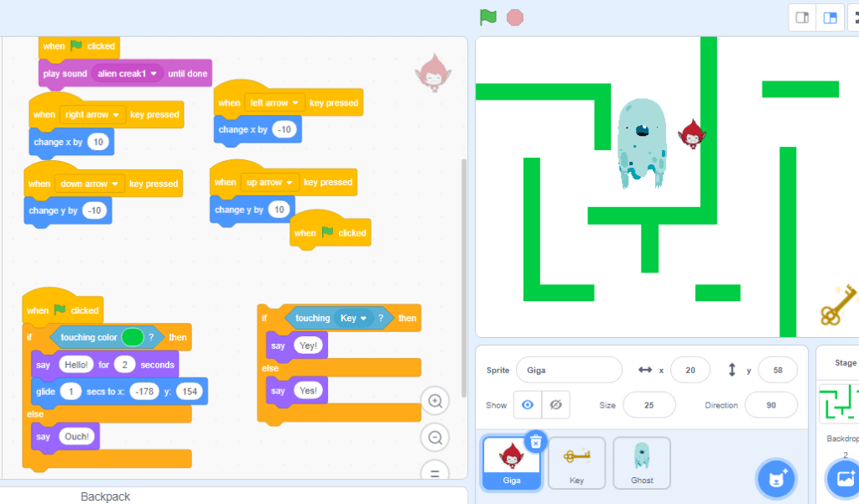Switch to large stage layout
Image resolution: width=859 pixels, height=504 pixels.
(830, 18)
